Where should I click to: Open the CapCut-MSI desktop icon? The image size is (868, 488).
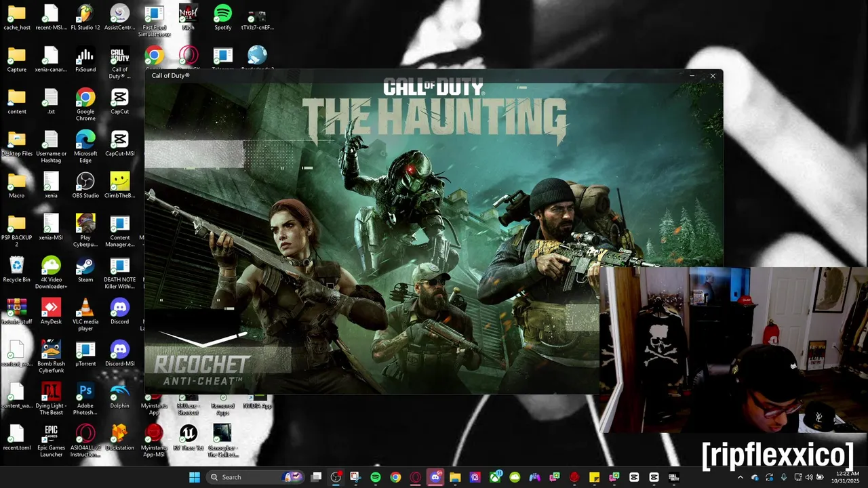coord(120,144)
